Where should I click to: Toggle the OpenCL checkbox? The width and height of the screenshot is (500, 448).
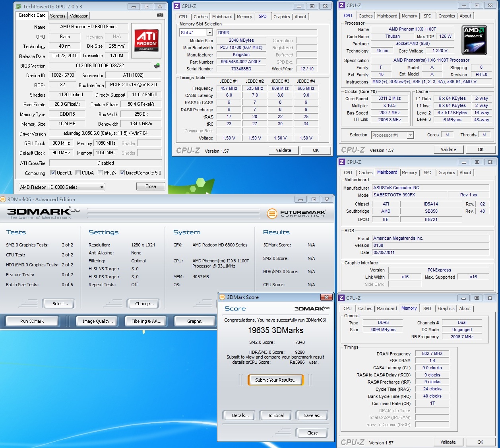(x=53, y=173)
